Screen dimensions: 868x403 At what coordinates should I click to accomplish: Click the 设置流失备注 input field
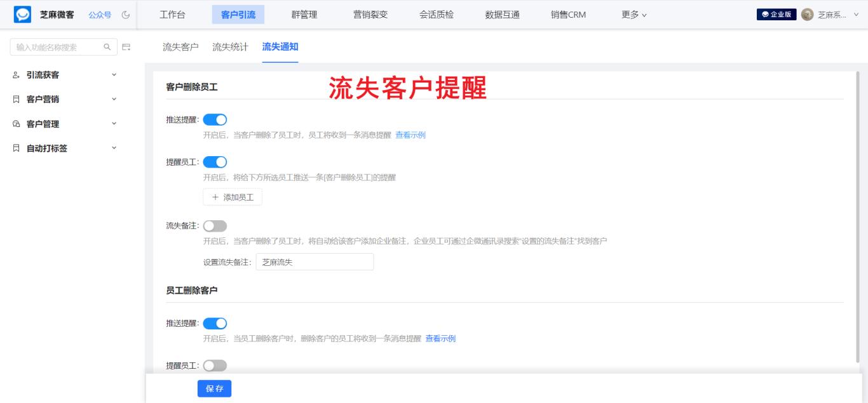(x=315, y=261)
